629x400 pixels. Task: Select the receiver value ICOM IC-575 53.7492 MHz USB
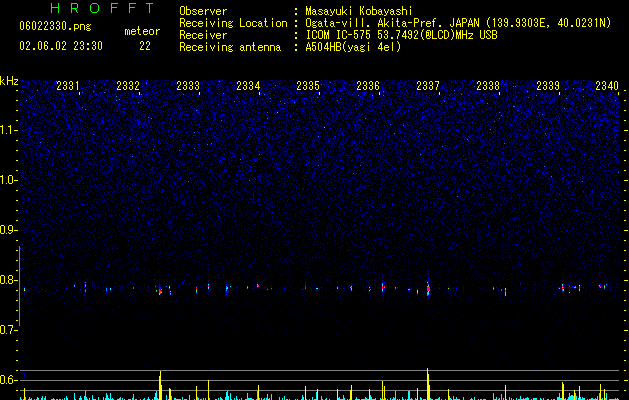tap(401, 35)
